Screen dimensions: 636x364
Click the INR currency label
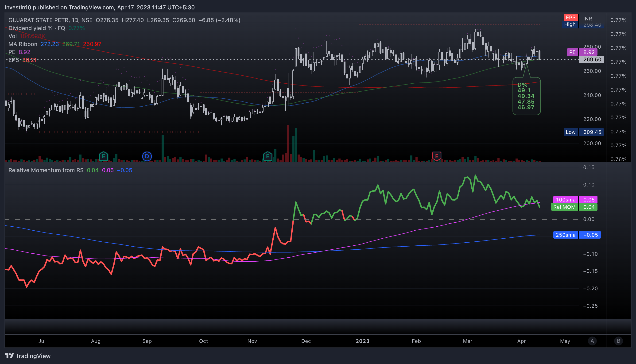tap(587, 19)
